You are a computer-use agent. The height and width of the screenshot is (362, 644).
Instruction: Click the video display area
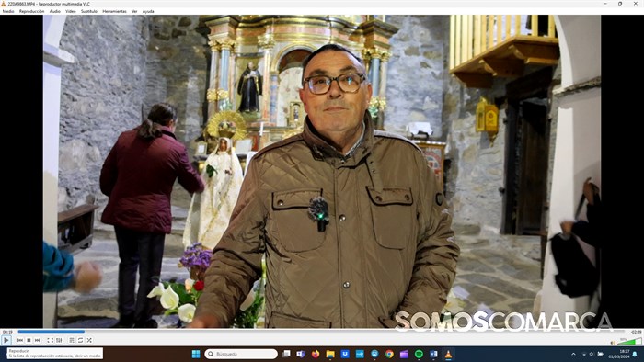pos(322,172)
